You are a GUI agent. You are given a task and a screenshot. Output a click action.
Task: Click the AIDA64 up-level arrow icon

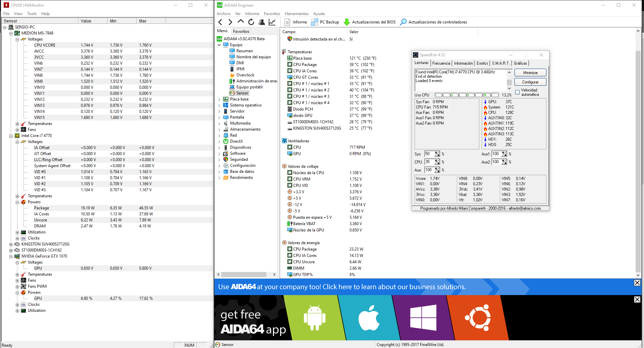240,22
